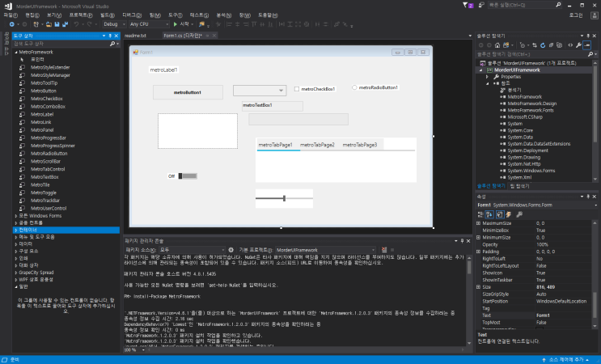Screen dimensions: 601x364
Task: Flip the Off metro toggle switch
Action: (x=187, y=176)
